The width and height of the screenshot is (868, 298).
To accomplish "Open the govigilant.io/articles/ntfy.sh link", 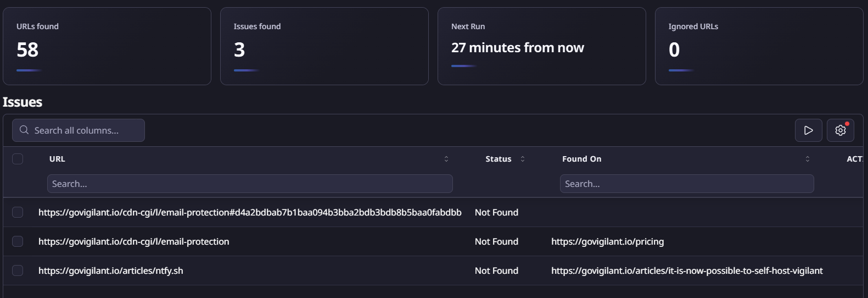I will point(111,271).
